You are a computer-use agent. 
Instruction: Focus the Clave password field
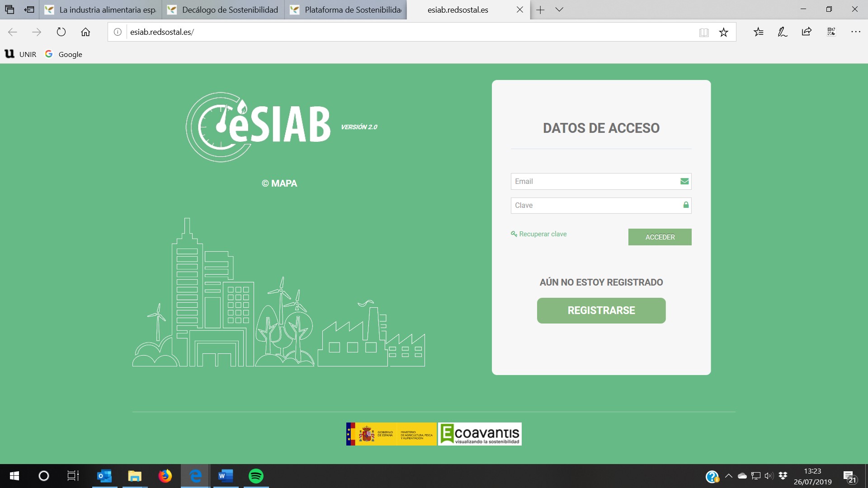594,205
